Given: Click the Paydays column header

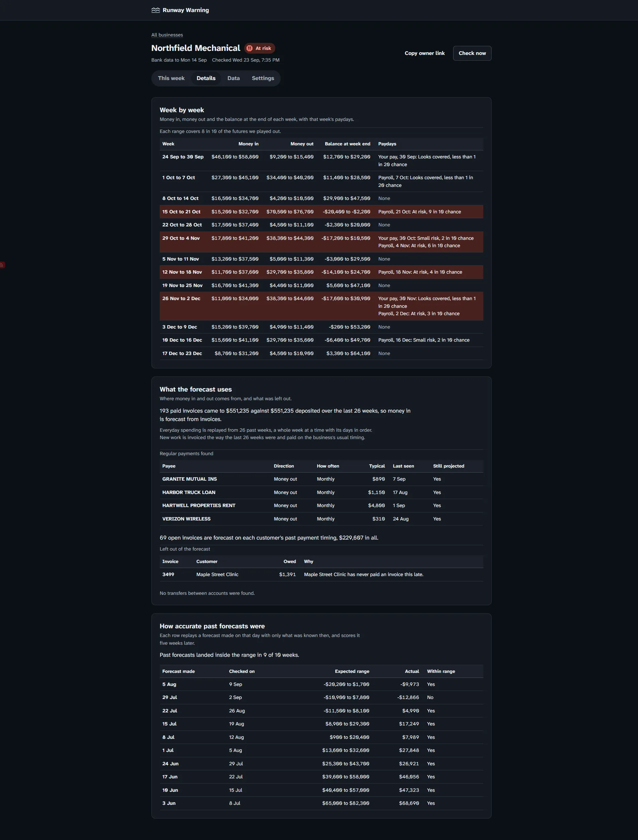Looking at the screenshot, I should [x=387, y=144].
